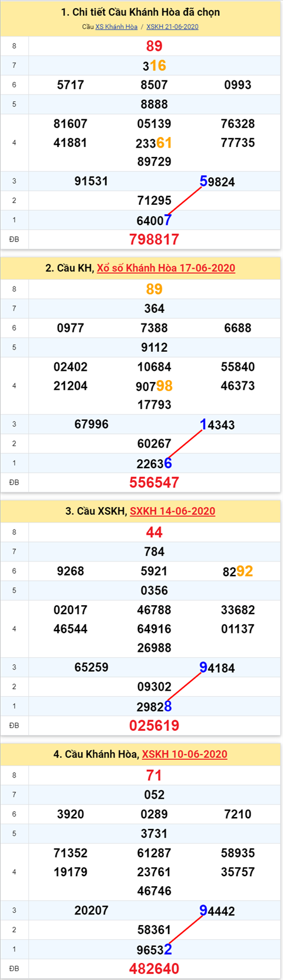The width and height of the screenshot is (283, 980).
Task: Click number 91531
Action: [x=91, y=181]
